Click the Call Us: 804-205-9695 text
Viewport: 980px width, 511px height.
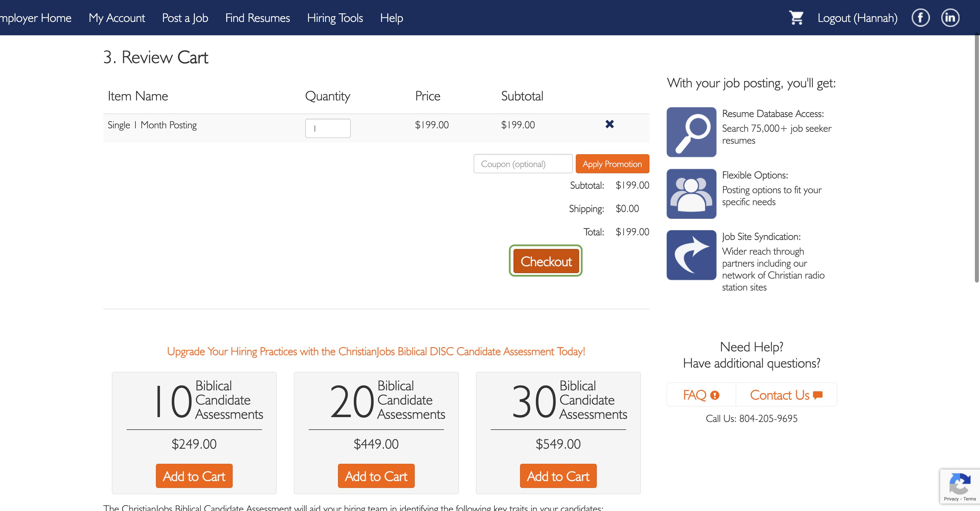(x=751, y=419)
